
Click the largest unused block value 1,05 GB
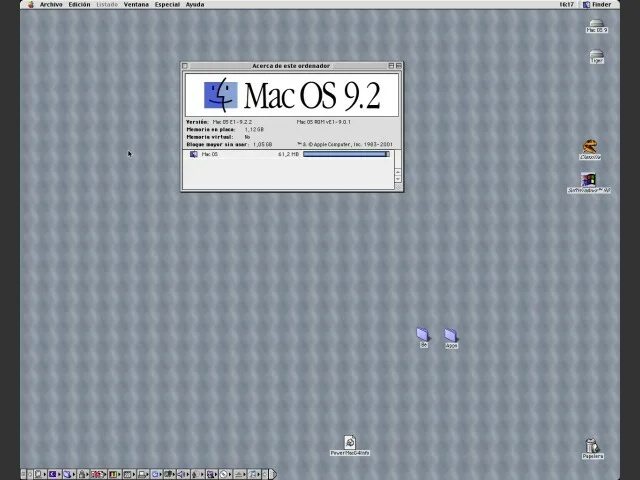point(262,144)
